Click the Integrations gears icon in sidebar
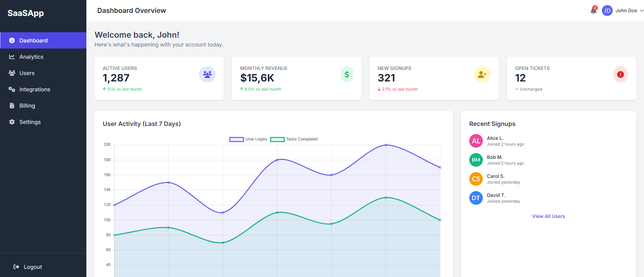This screenshot has width=644, height=277. (x=12, y=89)
